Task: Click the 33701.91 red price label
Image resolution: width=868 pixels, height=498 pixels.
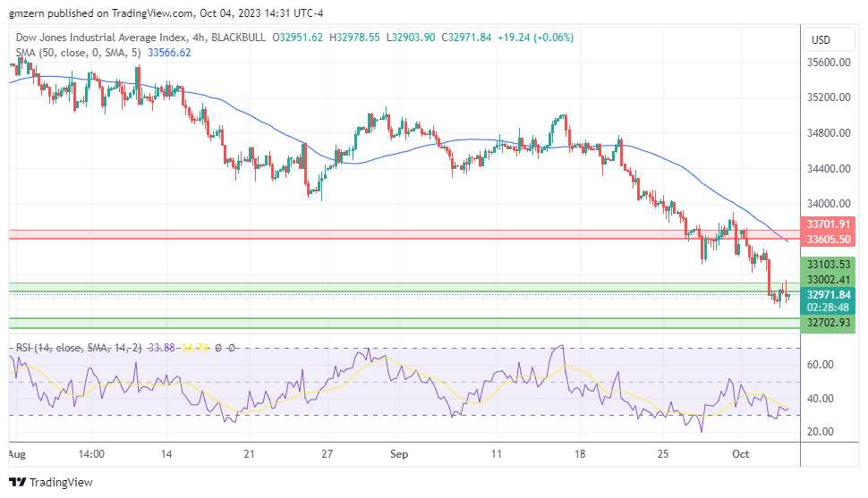Action: click(828, 224)
